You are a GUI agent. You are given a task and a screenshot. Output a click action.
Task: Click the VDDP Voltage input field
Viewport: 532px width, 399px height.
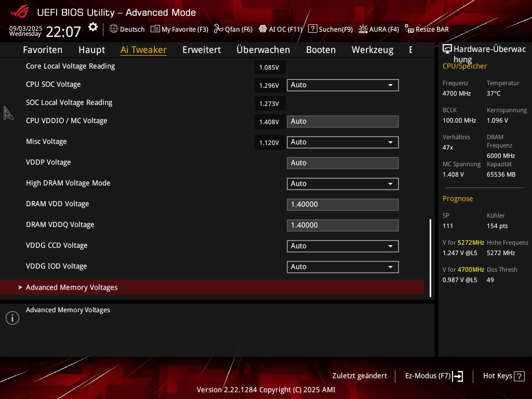pos(343,163)
